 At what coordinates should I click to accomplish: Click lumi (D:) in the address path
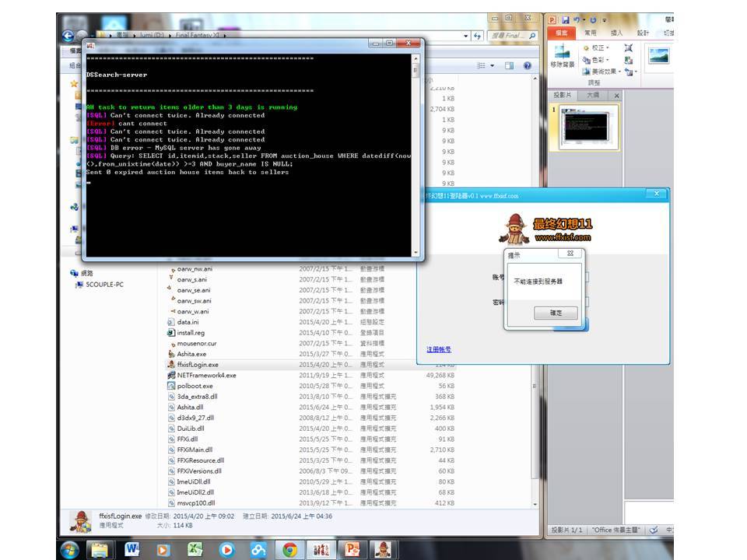point(152,35)
